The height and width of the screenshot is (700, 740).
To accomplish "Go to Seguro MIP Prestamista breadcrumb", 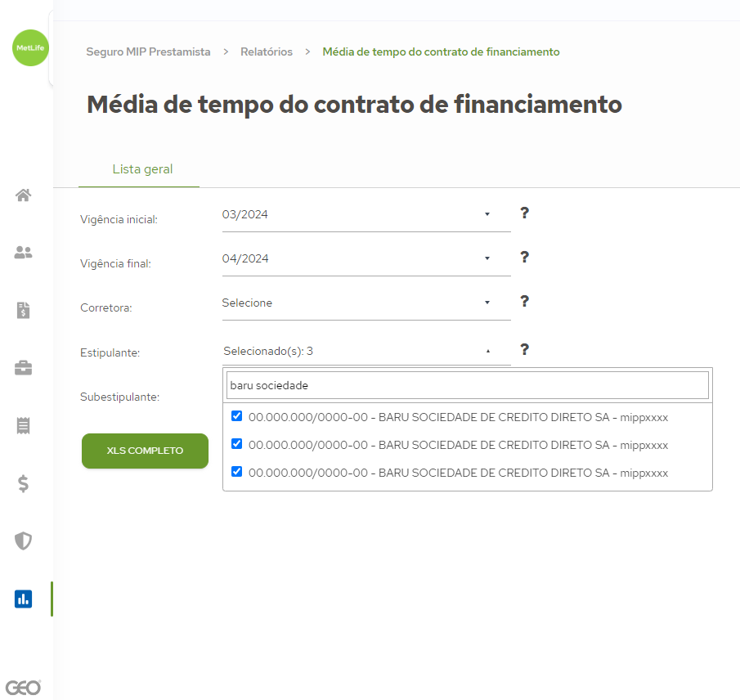I will [148, 52].
